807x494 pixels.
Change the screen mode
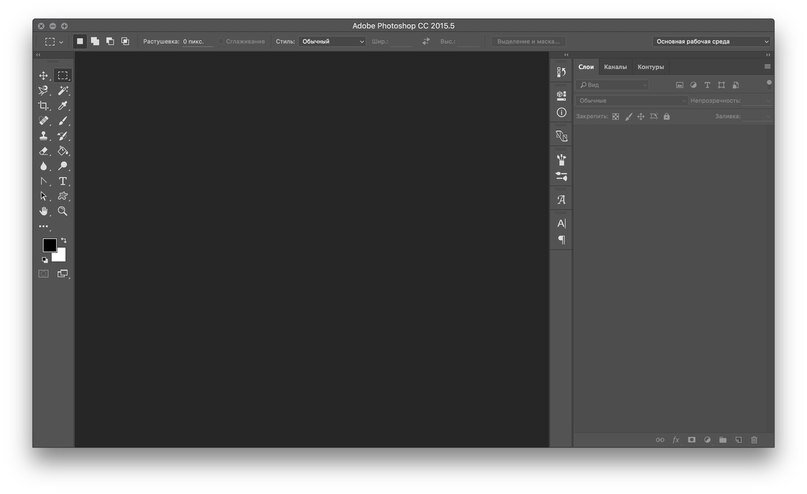(63, 274)
